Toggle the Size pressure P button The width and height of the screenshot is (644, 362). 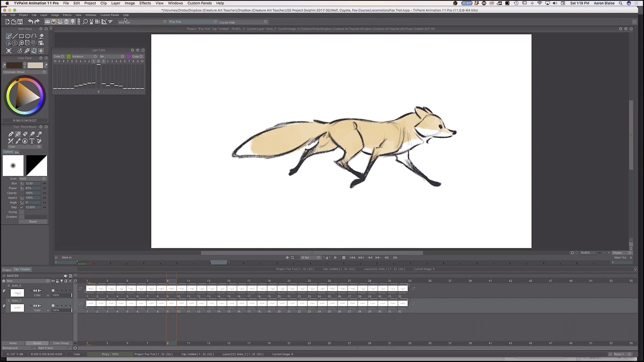click(21, 183)
